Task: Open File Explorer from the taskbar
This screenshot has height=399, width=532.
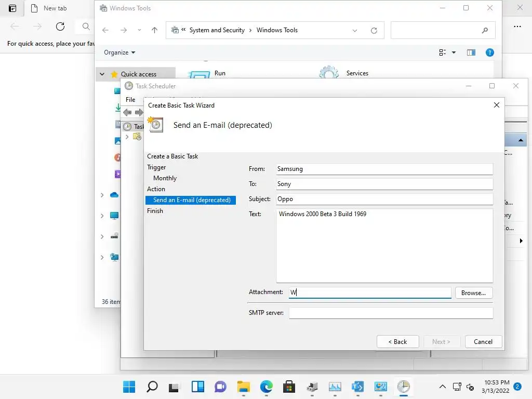Action: [243, 387]
